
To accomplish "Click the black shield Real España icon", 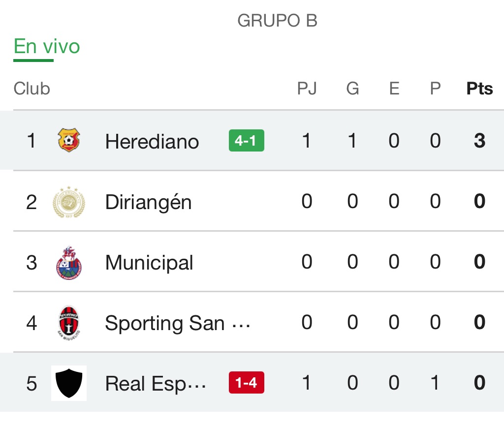I will [69, 383].
